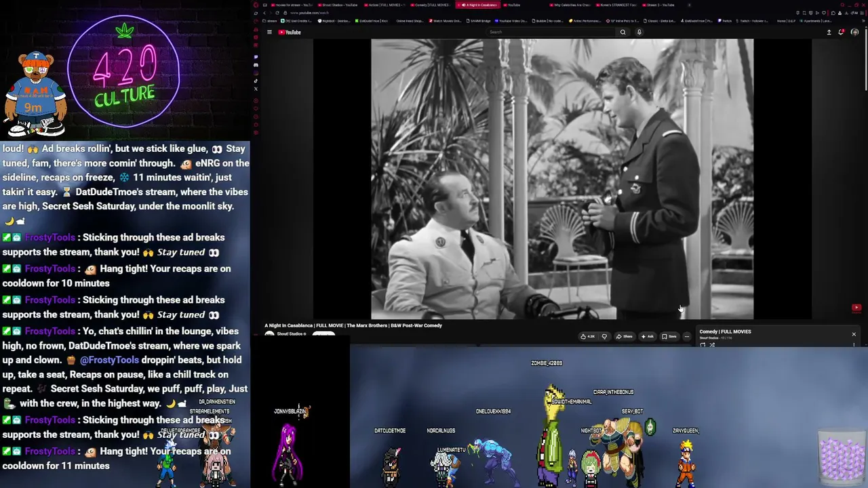
Task: Click the ZANYQUEEN avatar label
Action: click(x=686, y=430)
